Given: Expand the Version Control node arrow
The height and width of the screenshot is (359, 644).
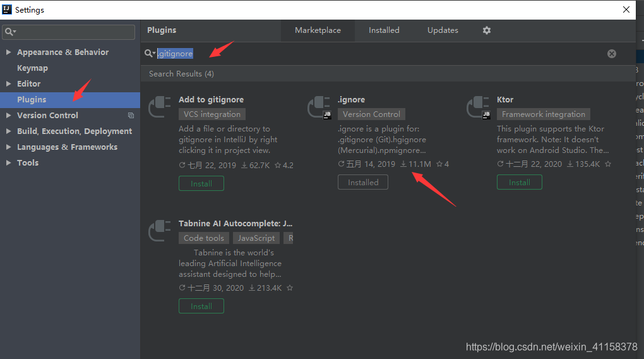Looking at the screenshot, I should click(x=8, y=116).
